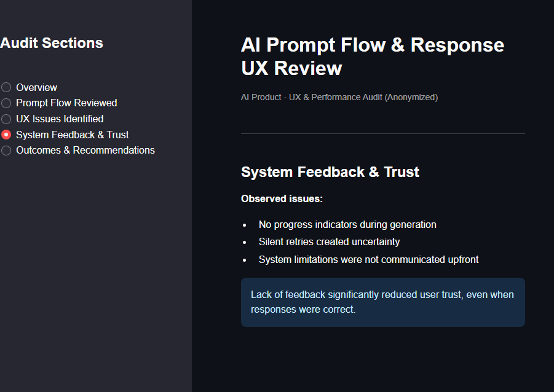Go to Prompt Flow Reviewed label text
554x392 pixels.
66,103
